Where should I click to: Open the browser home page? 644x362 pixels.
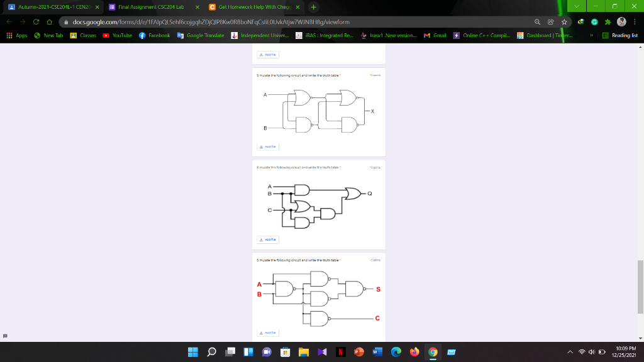pyautogui.click(x=49, y=22)
